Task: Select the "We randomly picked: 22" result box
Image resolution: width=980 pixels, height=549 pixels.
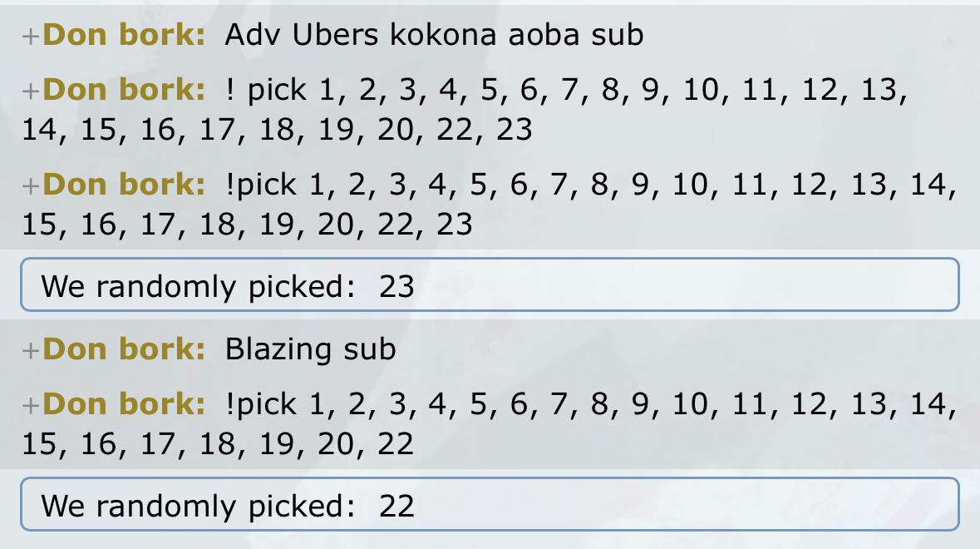Action: 490,505
